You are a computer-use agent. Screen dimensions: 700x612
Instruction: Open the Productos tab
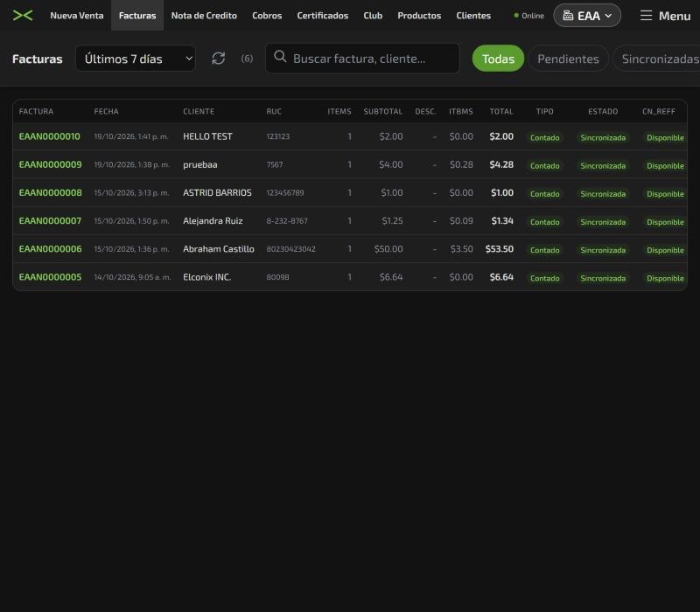(x=419, y=16)
